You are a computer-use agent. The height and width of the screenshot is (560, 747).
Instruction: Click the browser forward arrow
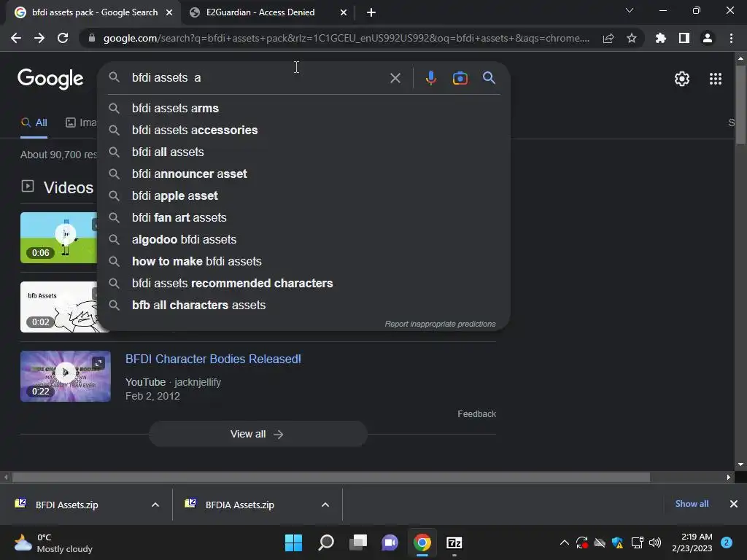pyautogui.click(x=39, y=38)
